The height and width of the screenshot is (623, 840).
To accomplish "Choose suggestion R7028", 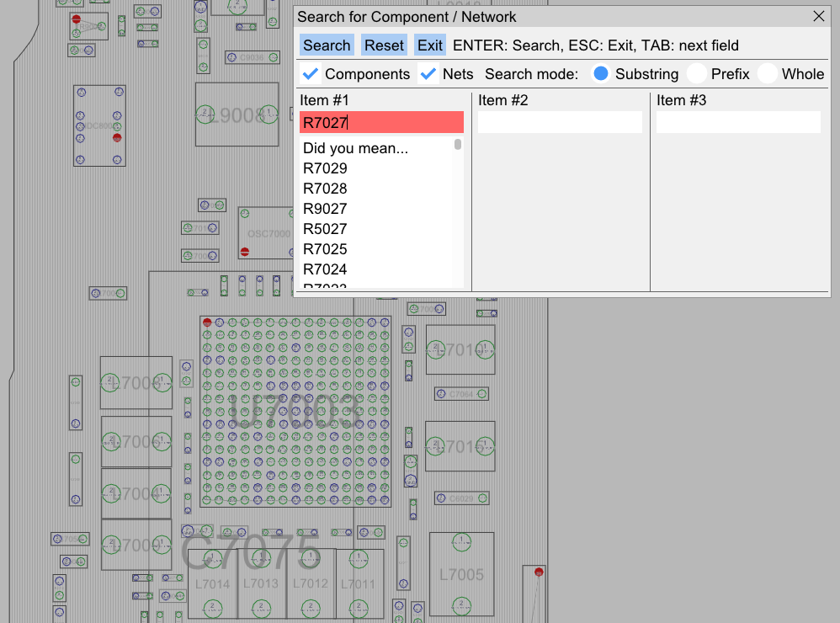I will [x=325, y=189].
